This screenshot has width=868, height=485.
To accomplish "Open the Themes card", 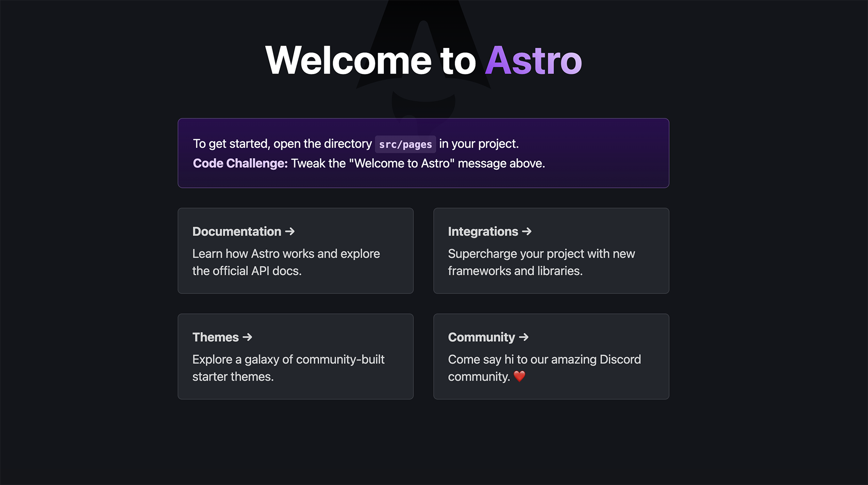I will [x=295, y=356].
